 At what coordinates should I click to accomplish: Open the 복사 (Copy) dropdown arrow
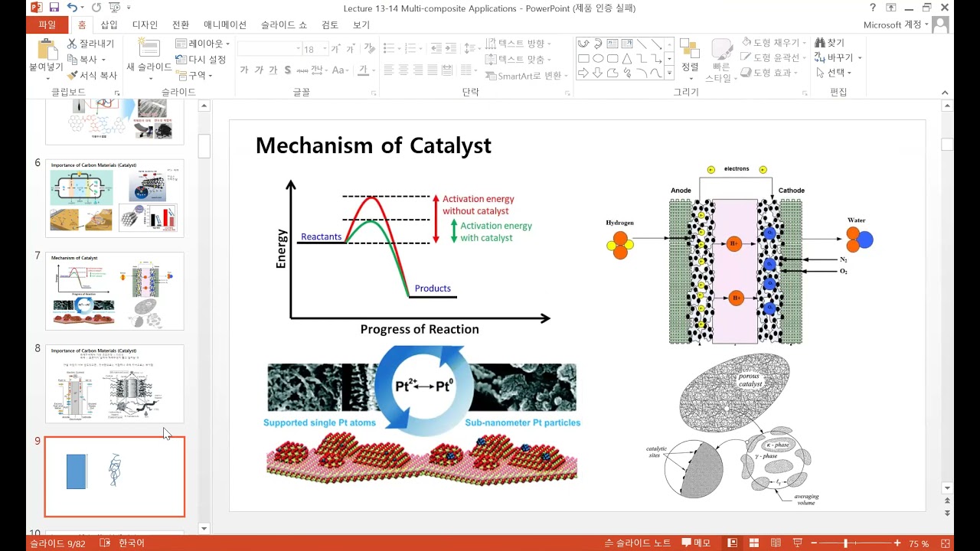coord(103,60)
